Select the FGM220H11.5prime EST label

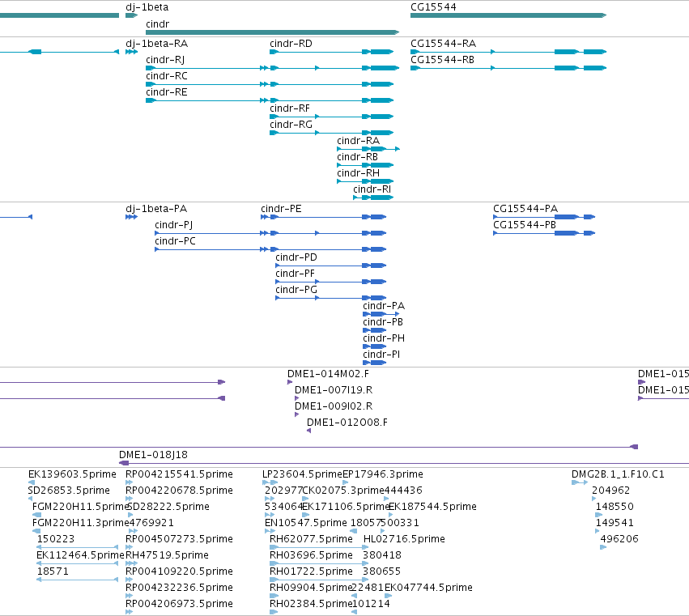(80, 507)
